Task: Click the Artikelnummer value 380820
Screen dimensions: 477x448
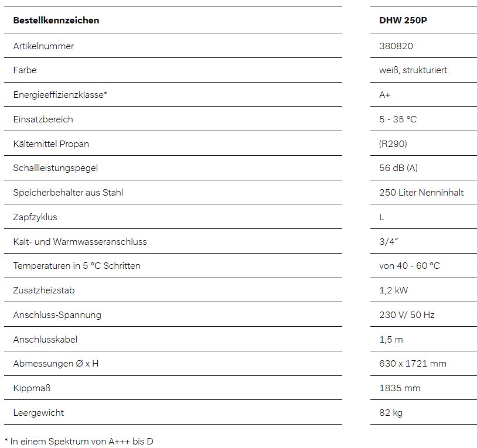Action: pyautogui.click(x=396, y=46)
